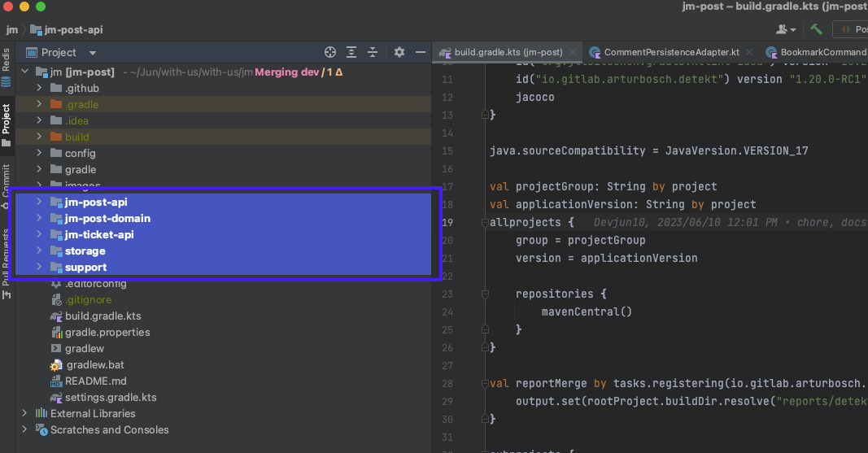Expand the jm-ticket-api module
Screen dimensions: 868x453
(39, 234)
